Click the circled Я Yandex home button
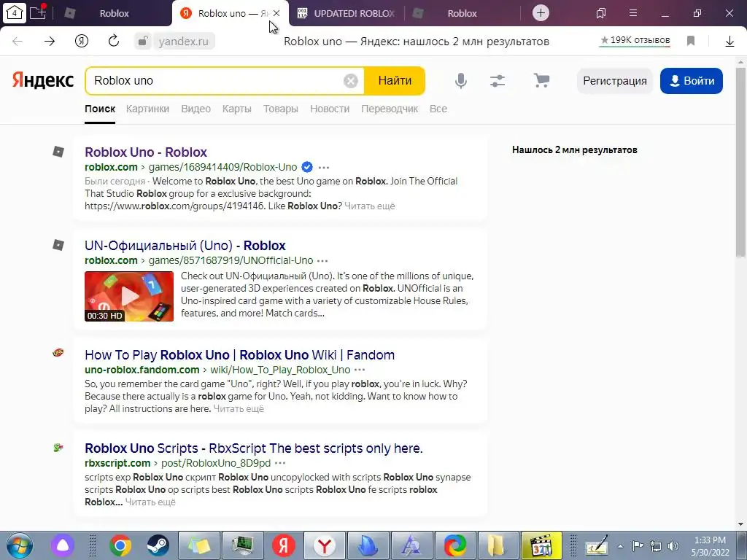 coord(82,42)
